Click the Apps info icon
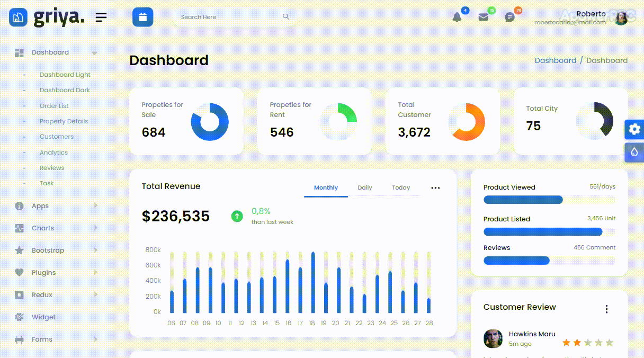644x358 pixels. coord(19,206)
